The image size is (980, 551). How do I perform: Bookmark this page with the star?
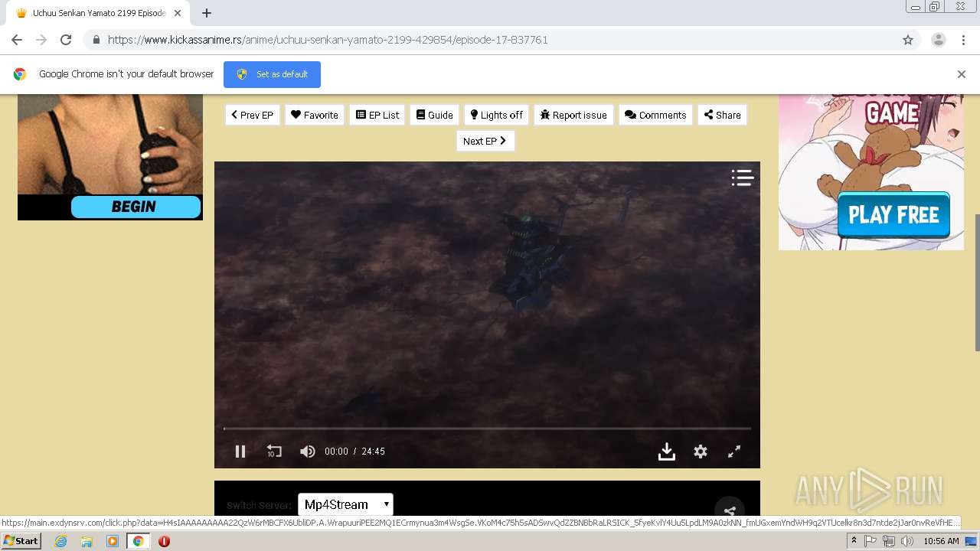click(908, 40)
